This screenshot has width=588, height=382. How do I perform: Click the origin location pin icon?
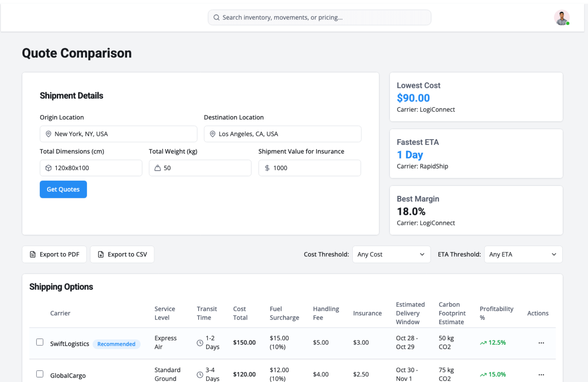pos(48,134)
